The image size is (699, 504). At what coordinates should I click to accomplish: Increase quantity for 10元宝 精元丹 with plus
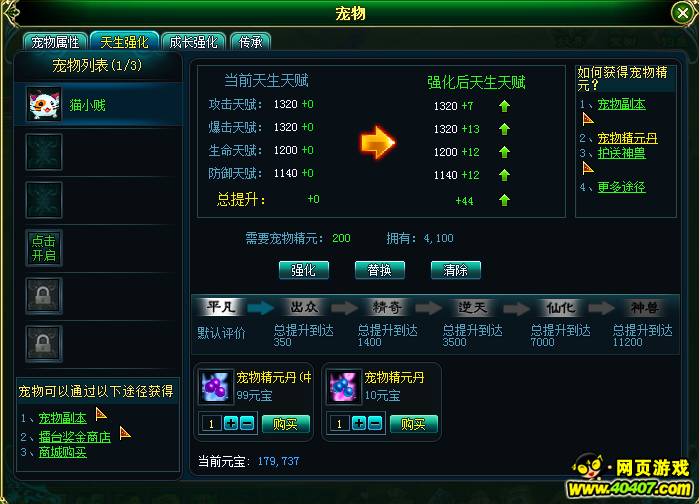click(x=359, y=423)
